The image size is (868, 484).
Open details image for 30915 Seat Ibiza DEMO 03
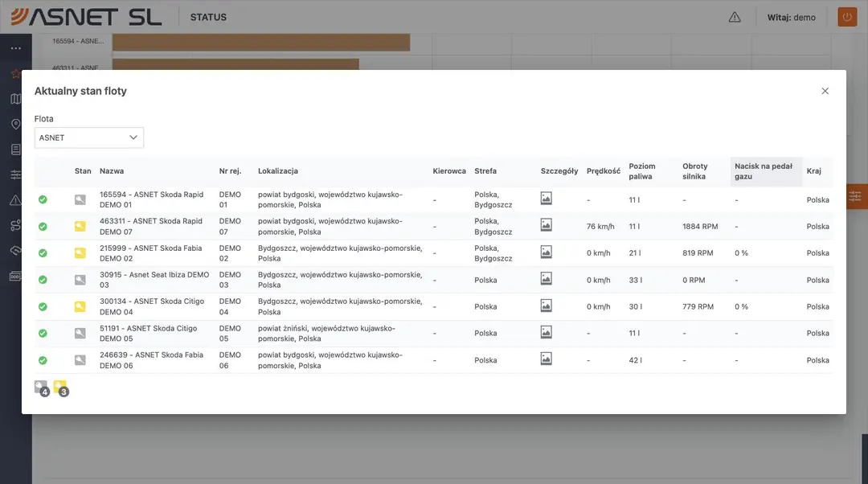click(546, 278)
